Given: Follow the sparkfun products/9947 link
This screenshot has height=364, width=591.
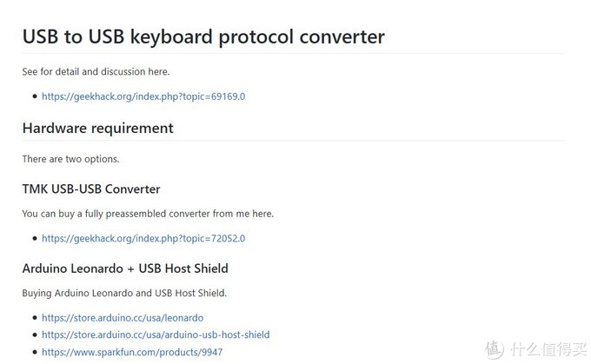Looking at the screenshot, I should (132, 353).
